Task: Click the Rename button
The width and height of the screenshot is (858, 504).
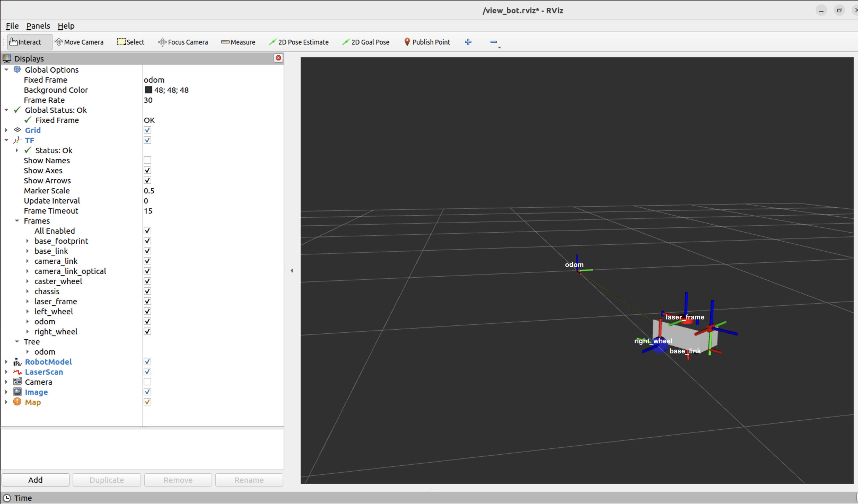Action: (x=249, y=480)
